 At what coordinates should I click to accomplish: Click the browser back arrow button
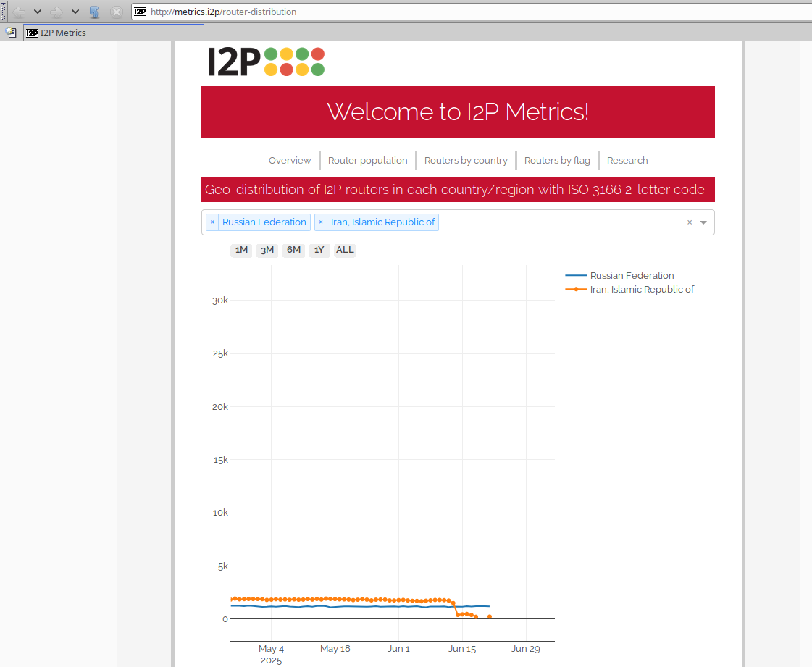19,12
